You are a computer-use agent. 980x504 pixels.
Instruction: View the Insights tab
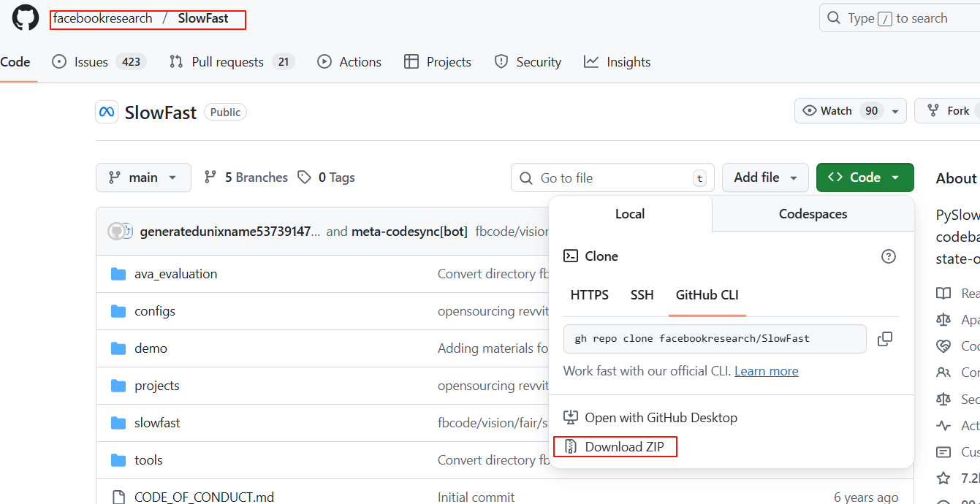(x=618, y=62)
